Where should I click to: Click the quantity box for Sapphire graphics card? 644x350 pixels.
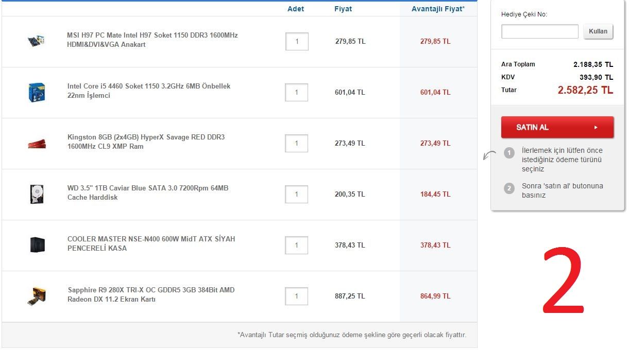click(x=297, y=296)
